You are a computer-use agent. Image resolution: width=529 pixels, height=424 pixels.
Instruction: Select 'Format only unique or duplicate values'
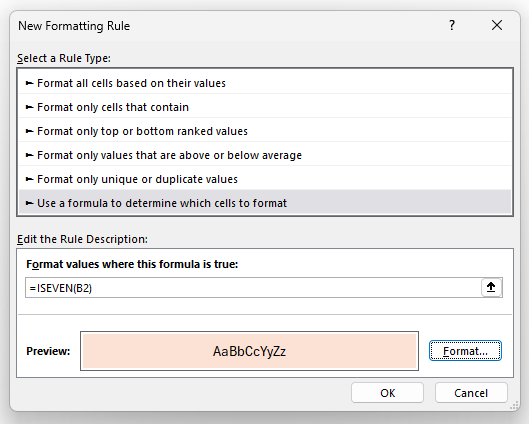(x=265, y=179)
